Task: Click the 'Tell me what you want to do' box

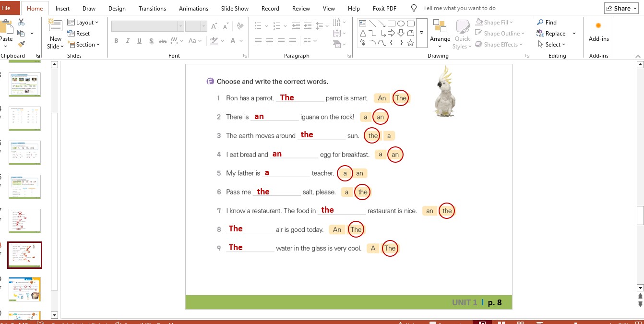Action: pyautogui.click(x=459, y=8)
